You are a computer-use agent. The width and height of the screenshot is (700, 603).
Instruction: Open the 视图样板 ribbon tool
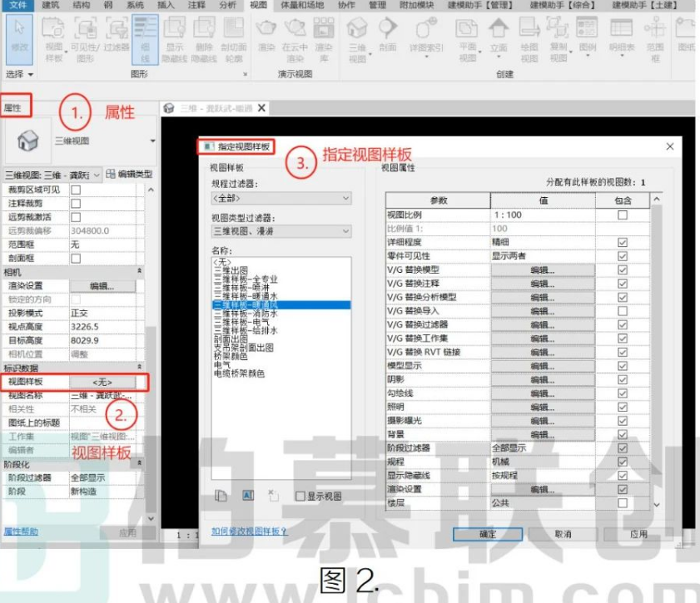[53, 39]
